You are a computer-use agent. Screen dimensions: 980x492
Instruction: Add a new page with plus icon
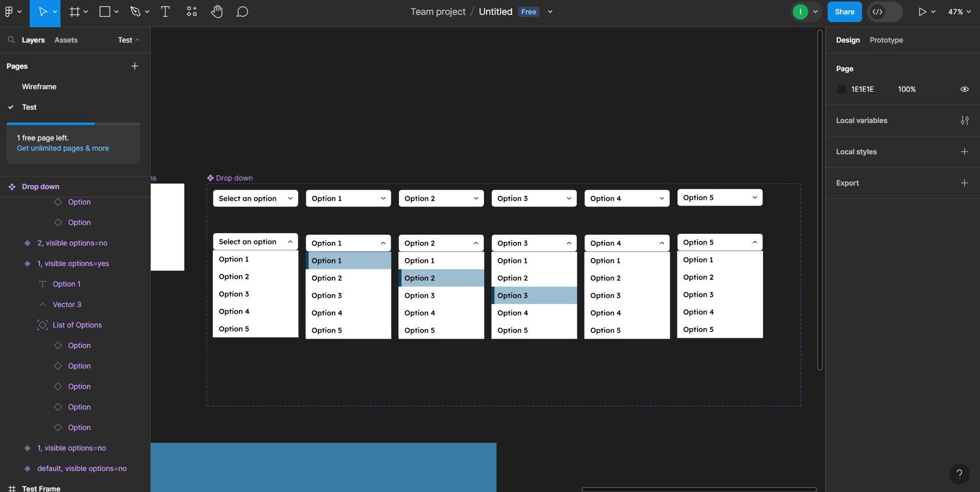(135, 66)
